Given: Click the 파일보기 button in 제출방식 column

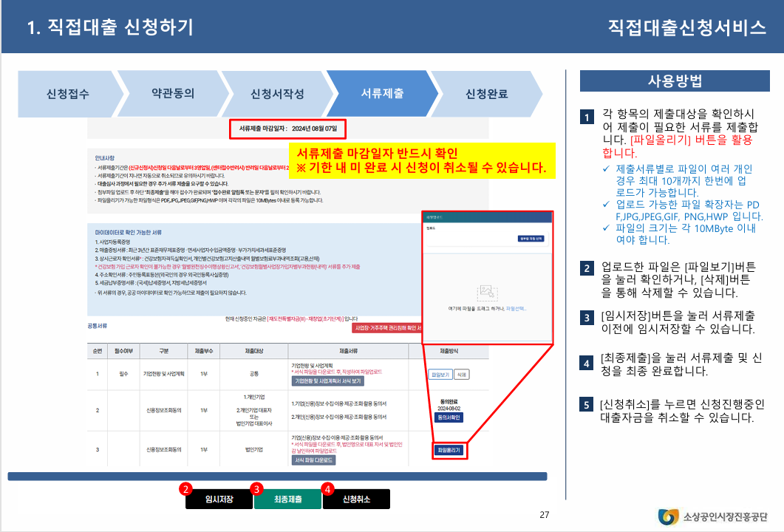Looking at the screenshot, I should point(440,375).
